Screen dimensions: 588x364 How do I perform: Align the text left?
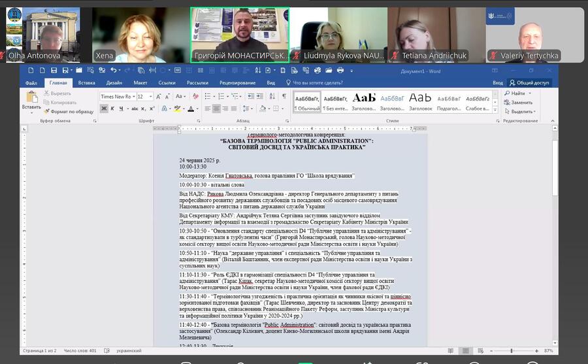(x=207, y=109)
